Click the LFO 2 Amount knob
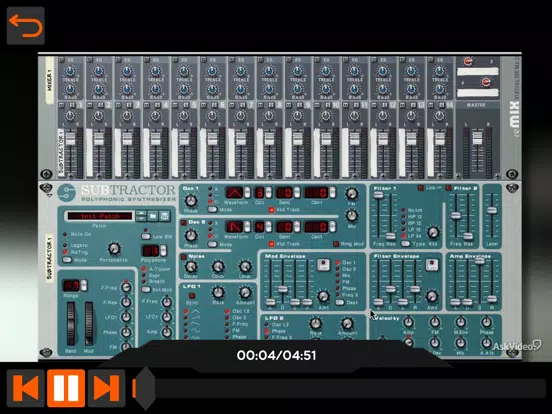552x414 pixels. coord(347,323)
